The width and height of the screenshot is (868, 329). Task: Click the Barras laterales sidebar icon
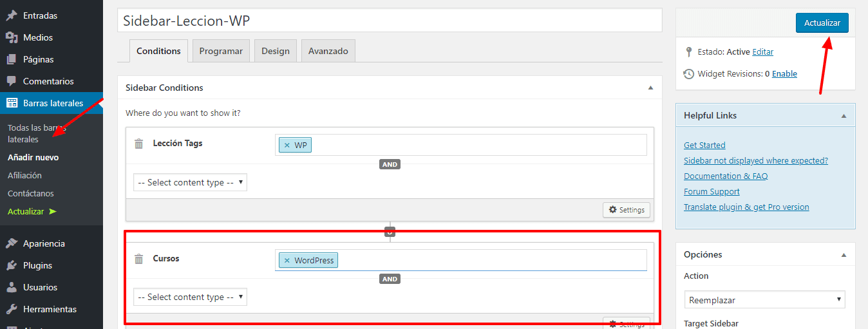(12, 103)
